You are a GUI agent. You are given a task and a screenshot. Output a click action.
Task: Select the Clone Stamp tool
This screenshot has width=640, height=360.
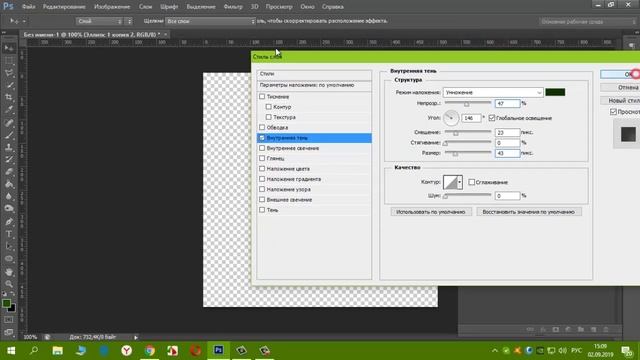(x=9, y=147)
